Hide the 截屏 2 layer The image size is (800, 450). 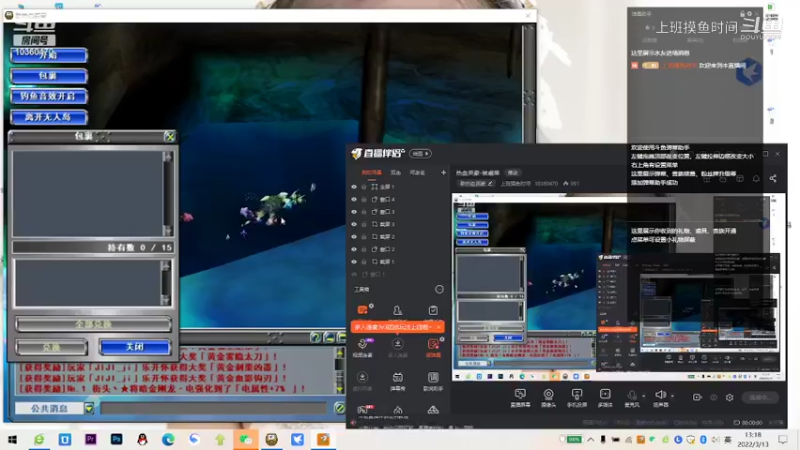point(354,237)
